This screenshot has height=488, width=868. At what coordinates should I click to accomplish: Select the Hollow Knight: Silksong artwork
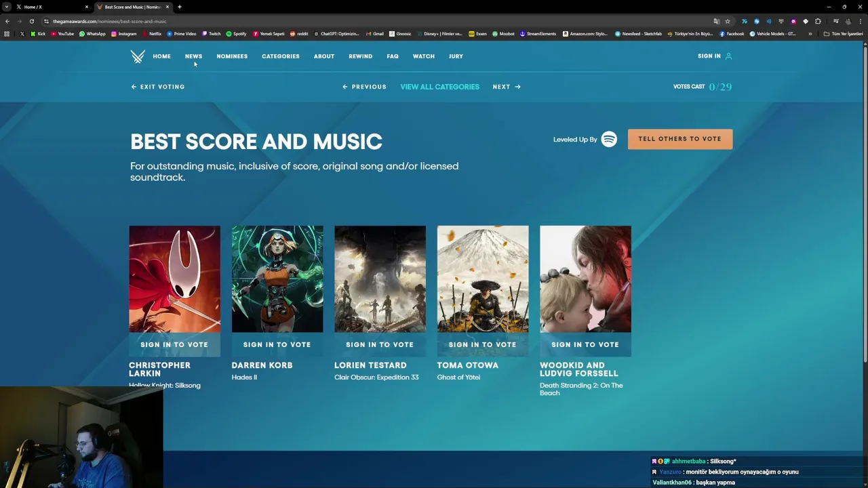tap(174, 279)
